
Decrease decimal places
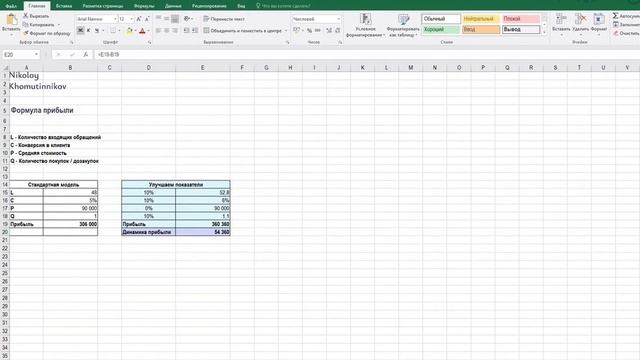click(x=338, y=31)
